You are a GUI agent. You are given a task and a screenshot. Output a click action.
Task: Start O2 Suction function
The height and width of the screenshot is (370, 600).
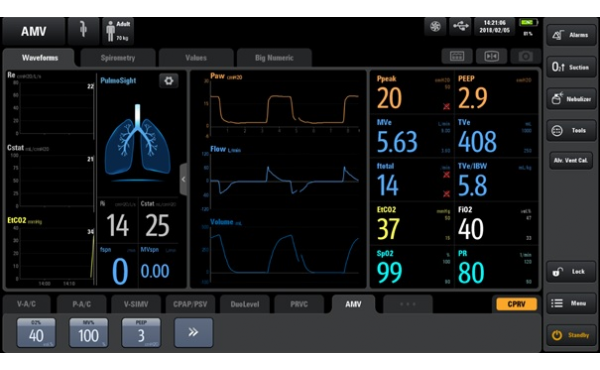point(571,67)
